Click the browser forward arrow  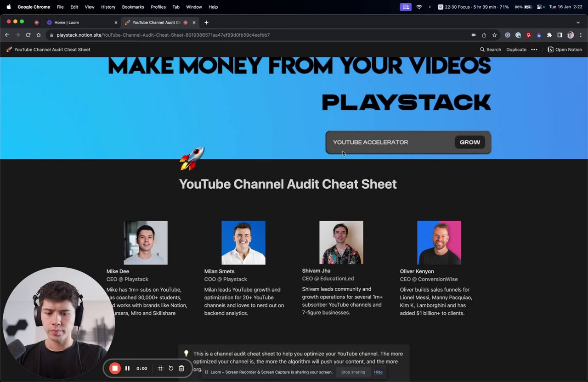(x=17, y=35)
